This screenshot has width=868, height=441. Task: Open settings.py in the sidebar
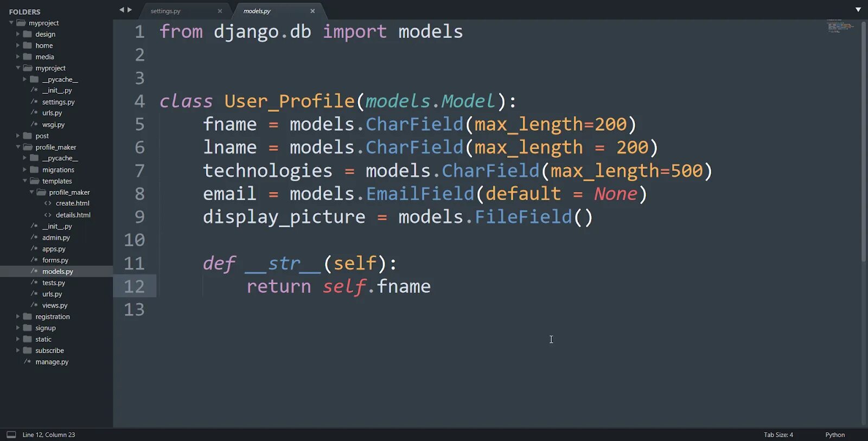[x=59, y=102]
